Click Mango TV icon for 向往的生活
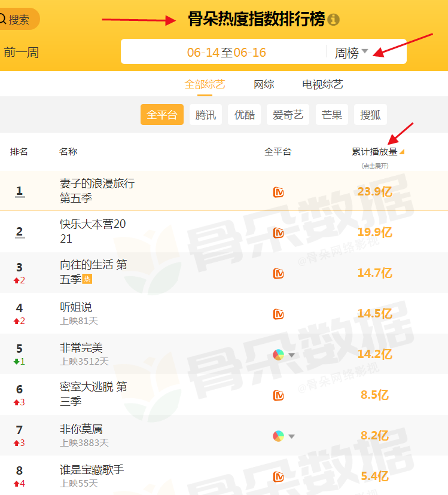This screenshot has width=448, height=495. (x=278, y=273)
